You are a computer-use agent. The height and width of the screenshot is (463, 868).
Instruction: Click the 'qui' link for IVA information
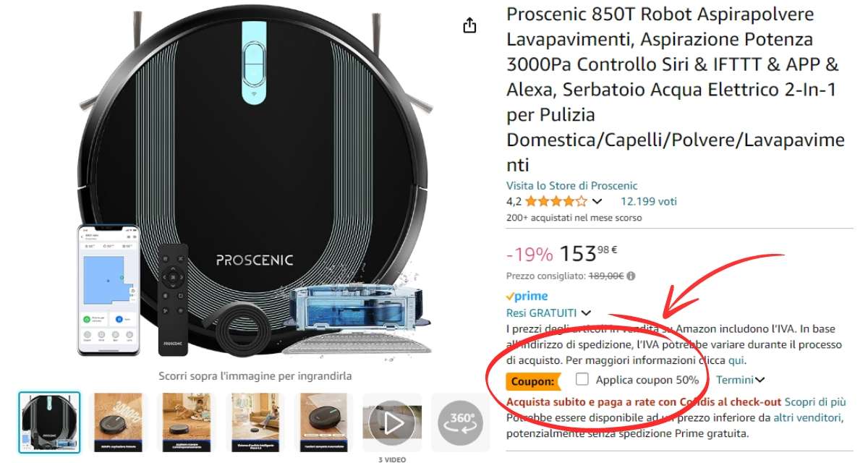(x=736, y=360)
